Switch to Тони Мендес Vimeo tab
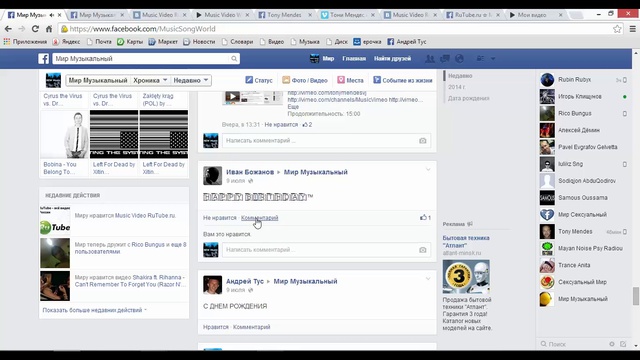This screenshot has width=640, height=360. pyautogui.click(x=347, y=15)
